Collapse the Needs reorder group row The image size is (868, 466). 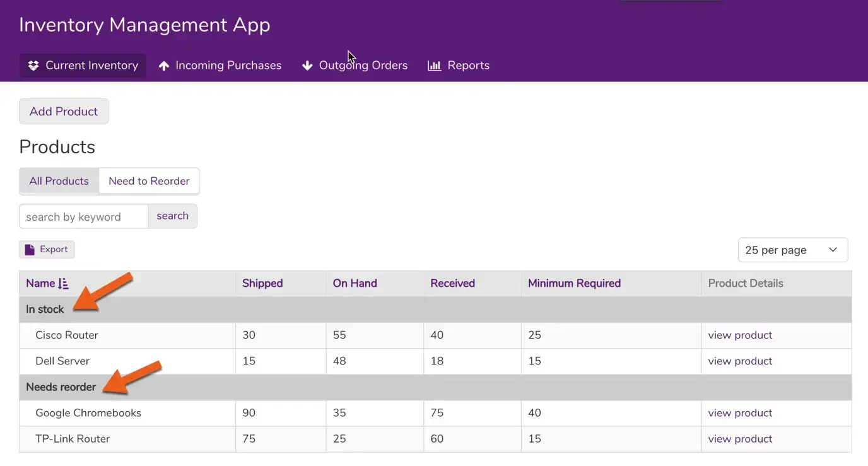click(61, 387)
